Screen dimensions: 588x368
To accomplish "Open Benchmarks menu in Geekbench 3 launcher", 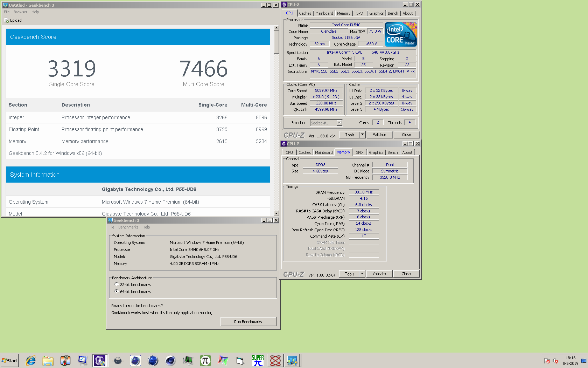I will pyautogui.click(x=128, y=227).
